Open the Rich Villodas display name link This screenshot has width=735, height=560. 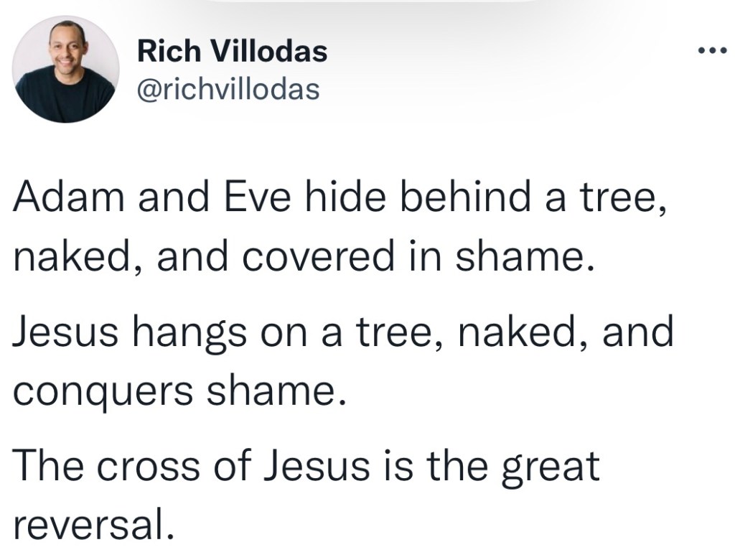[x=231, y=52]
